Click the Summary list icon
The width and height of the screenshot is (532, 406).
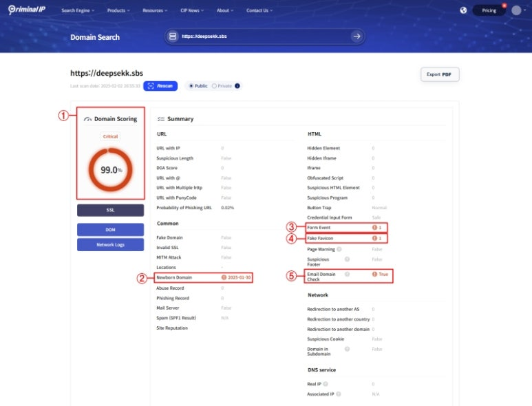161,119
